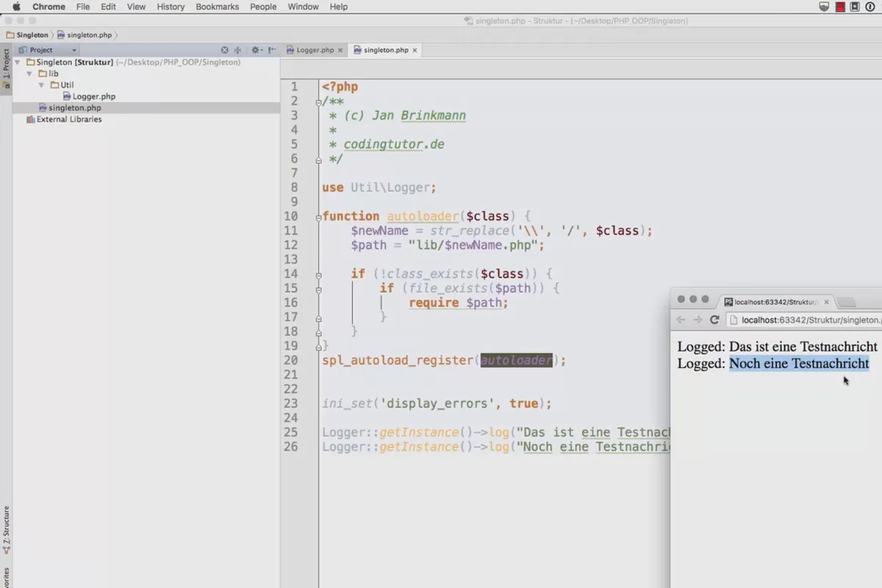Click 'require $path;' on line 16
The image size is (882, 588).
point(459,303)
